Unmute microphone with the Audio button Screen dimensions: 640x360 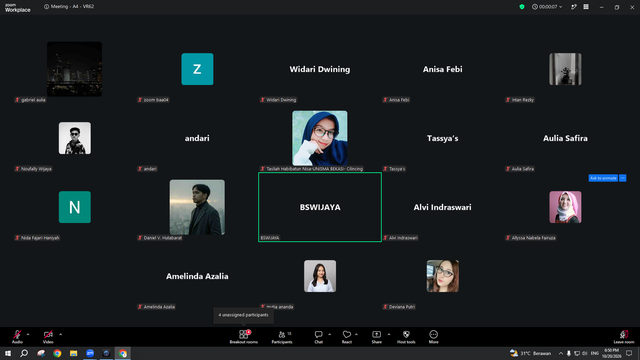17,337
